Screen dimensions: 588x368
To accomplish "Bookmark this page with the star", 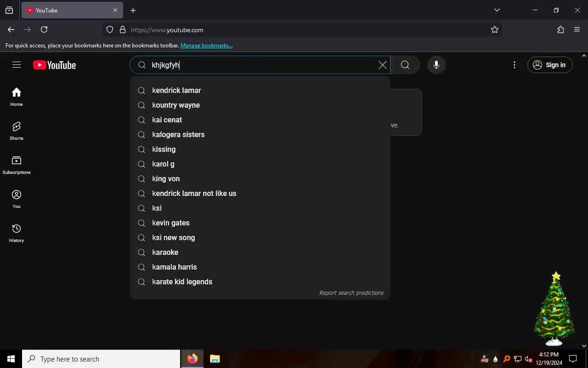I will (495, 29).
